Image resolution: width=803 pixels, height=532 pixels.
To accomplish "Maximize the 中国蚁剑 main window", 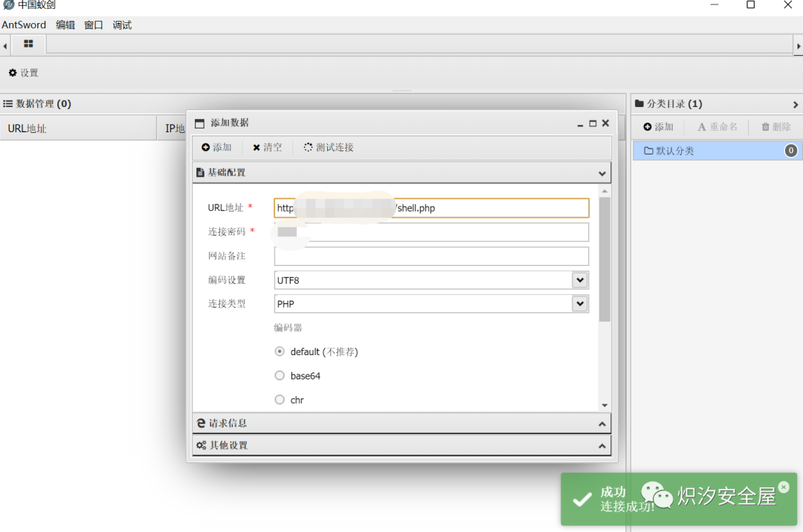I will (x=751, y=4).
